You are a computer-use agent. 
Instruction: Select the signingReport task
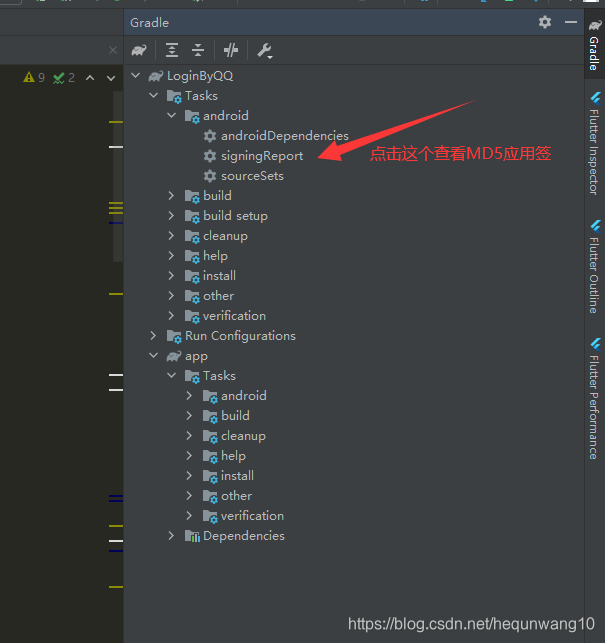coord(262,156)
